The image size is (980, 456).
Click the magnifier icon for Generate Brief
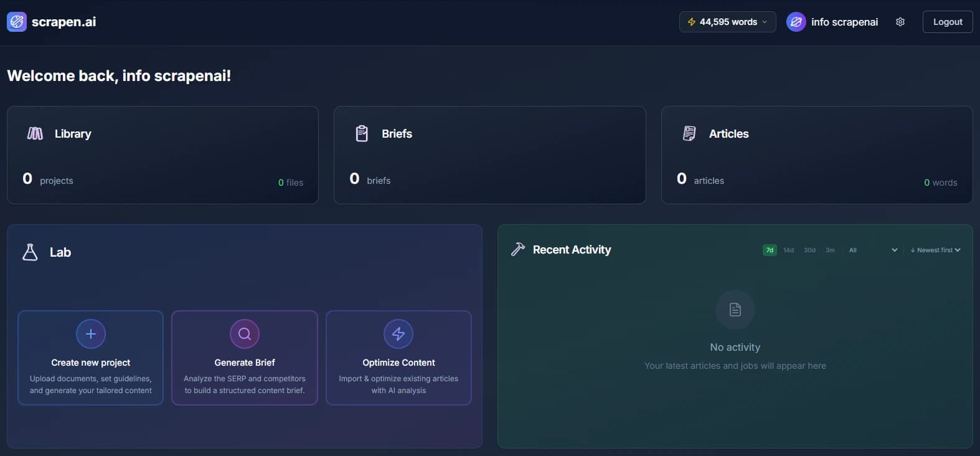pyautogui.click(x=245, y=334)
